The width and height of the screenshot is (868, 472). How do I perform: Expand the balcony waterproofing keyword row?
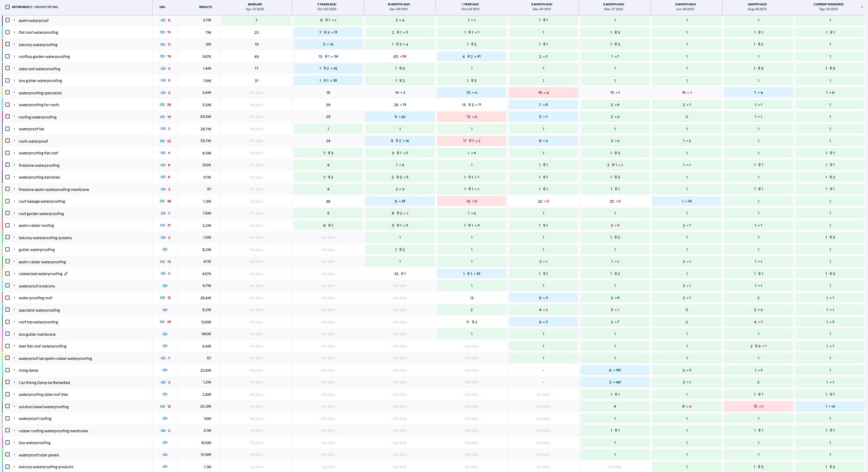tap(14, 45)
